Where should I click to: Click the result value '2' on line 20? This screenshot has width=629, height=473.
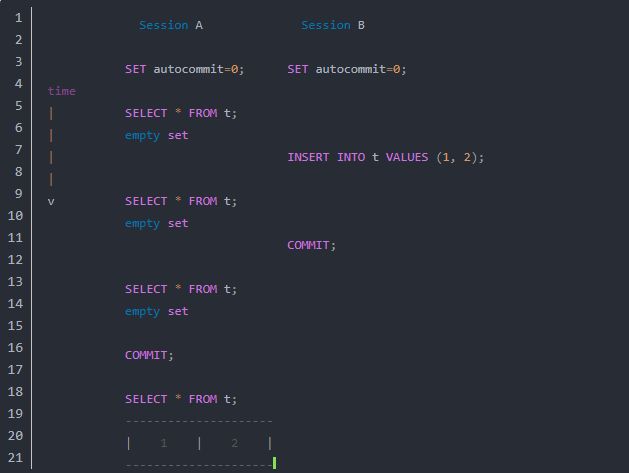(235, 443)
